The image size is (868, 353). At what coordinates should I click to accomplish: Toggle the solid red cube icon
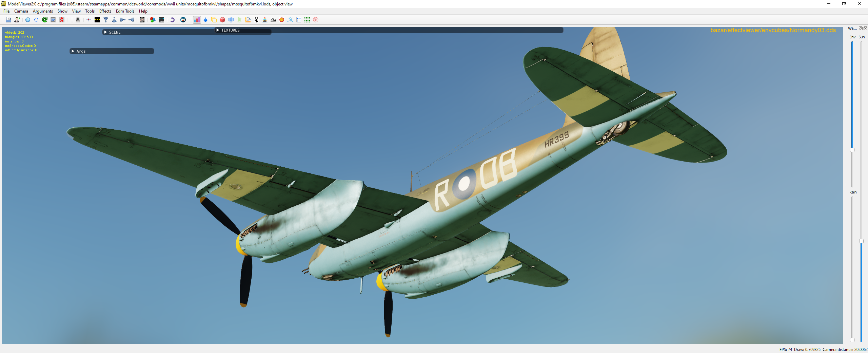pyautogui.click(x=222, y=20)
